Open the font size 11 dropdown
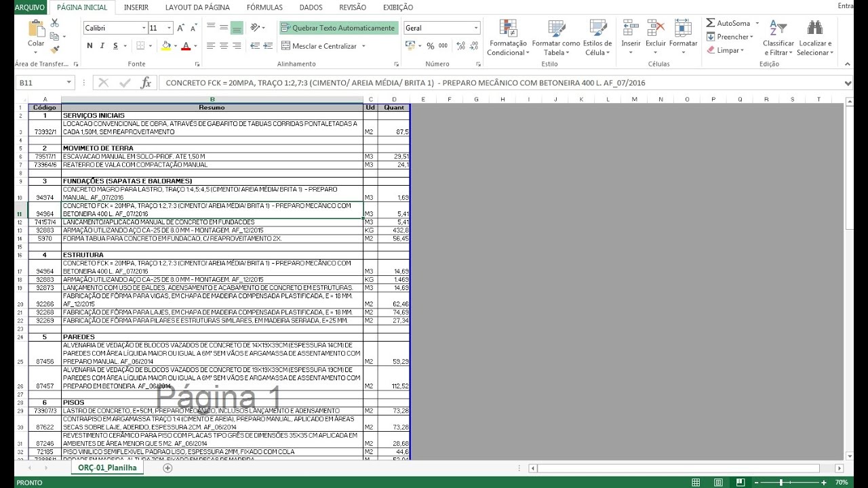868x488 pixels. coord(169,28)
